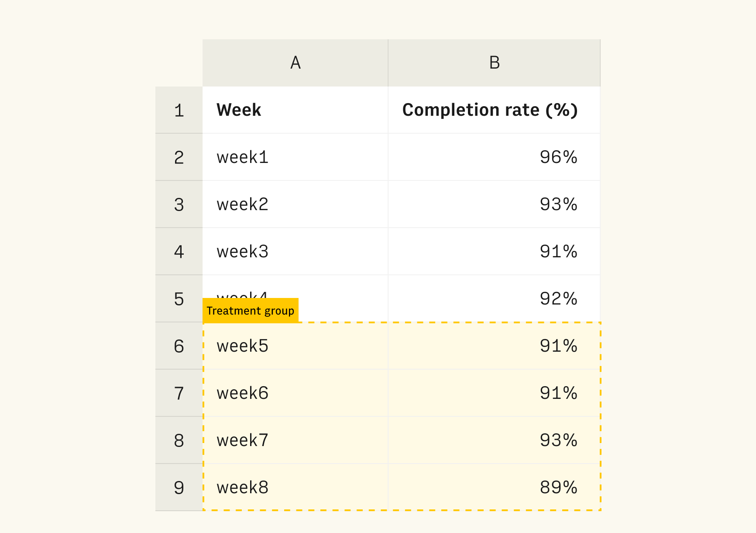
Task: Click the Completion rate (%) cell
Action: [494, 110]
